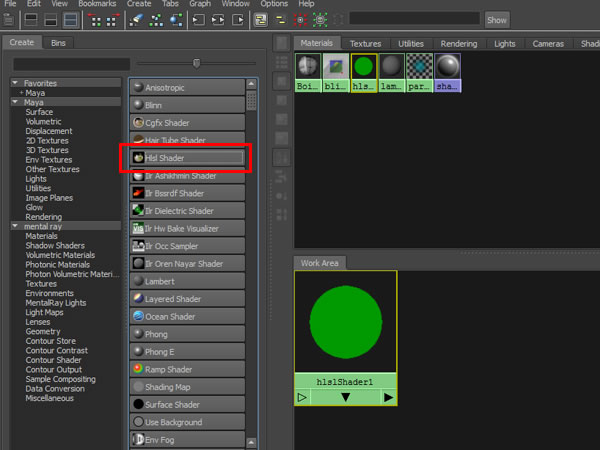Image resolution: width=600 pixels, height=450 pixels.
Task: Create a Surface Shader
Action: (187, 404)
